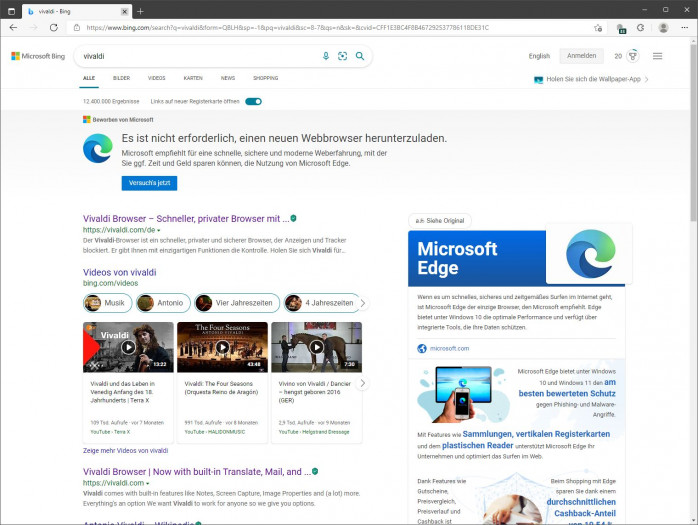Toggle 'Links auf neuer Registerkarte öffnen'
This screenshot has width=698, height=525.
point(253,101)
